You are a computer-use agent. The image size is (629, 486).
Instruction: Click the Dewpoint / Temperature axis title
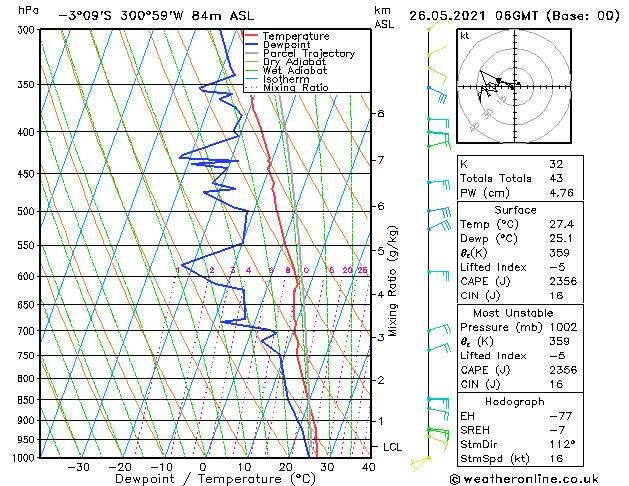pyautogui.click(x=215, y=479)
